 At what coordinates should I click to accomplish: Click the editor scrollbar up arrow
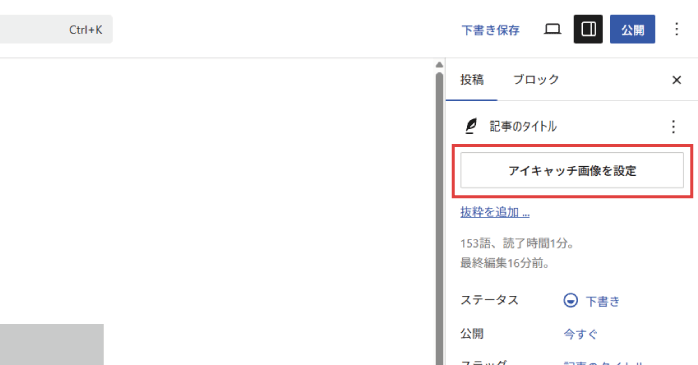[439, 65]
